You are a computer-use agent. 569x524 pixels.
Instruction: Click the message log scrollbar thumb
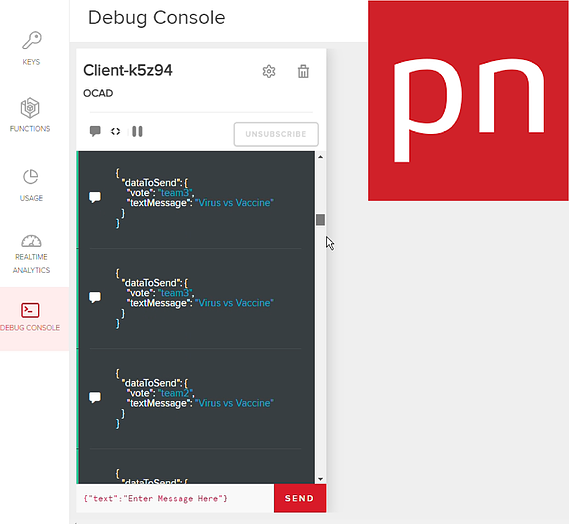click(x=320, y=220)
